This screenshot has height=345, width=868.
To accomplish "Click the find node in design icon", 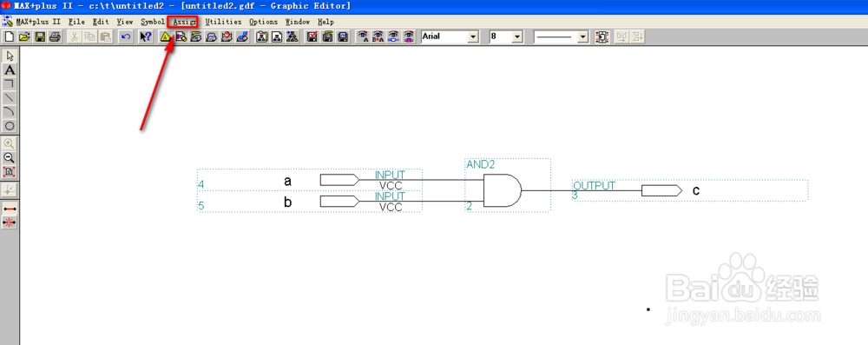I will 393,37.
